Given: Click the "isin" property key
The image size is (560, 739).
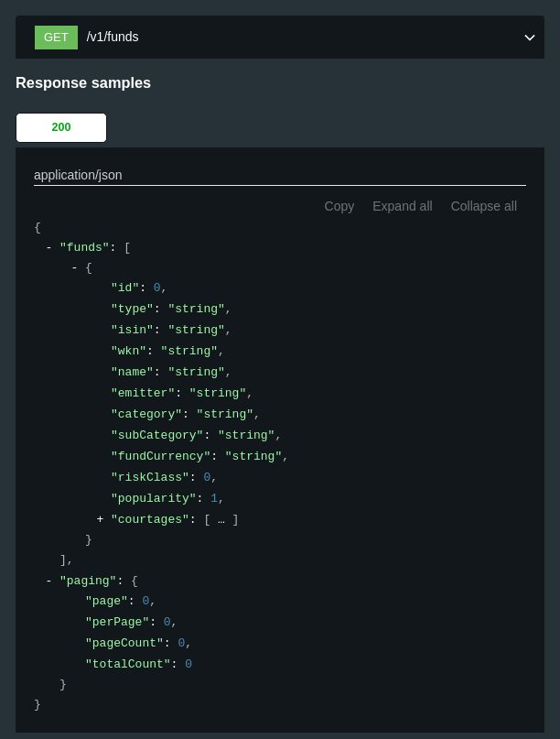Looking at the screenshot, I should point(132,330).
